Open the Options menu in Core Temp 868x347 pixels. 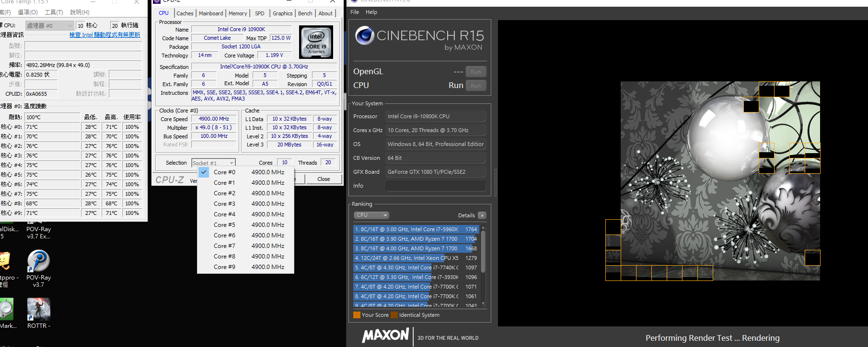coord(27,12)
